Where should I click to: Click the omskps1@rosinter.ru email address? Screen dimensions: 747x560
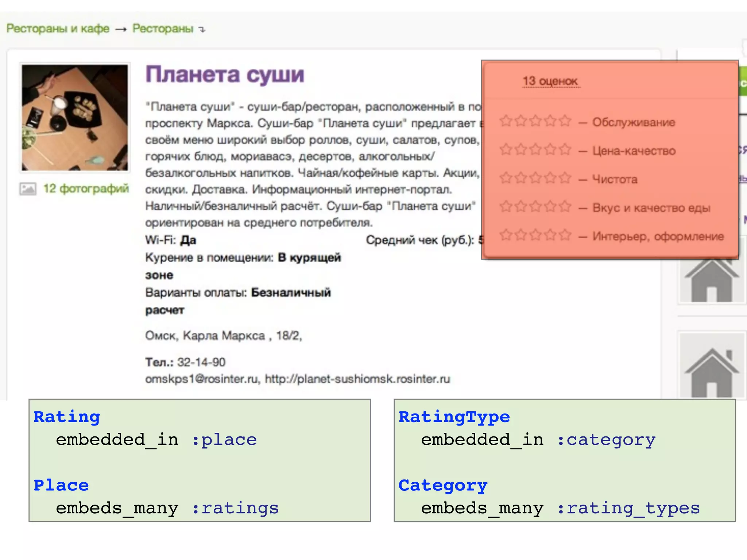pyautogui.click(x=201, y=379)
